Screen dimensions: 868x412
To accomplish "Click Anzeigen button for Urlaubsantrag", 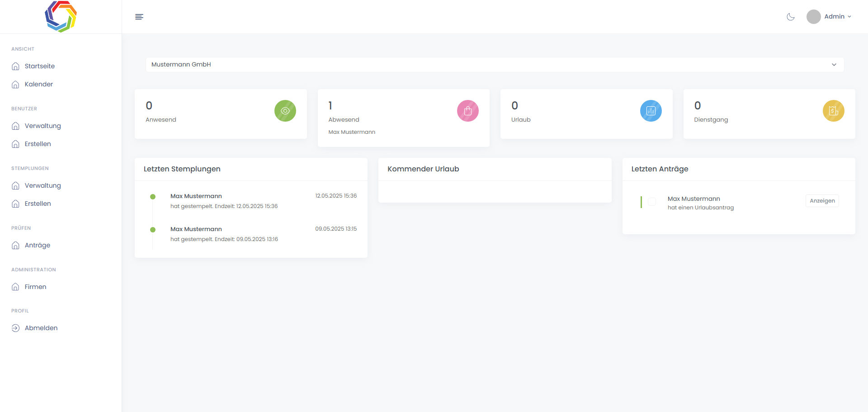I will 822,201.
